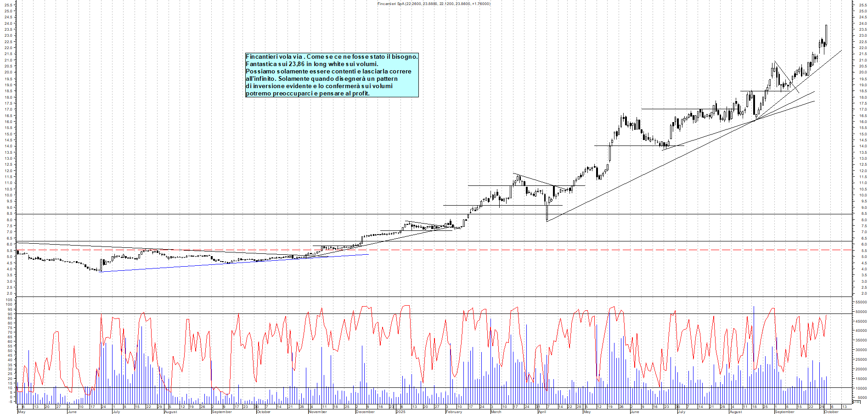
Task: Click 24.0 on the right price axis
Action: [x=862, y=23]
